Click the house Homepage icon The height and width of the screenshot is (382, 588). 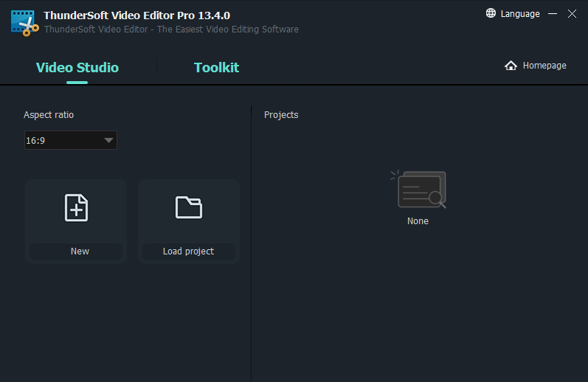click(x=511, y=66)
